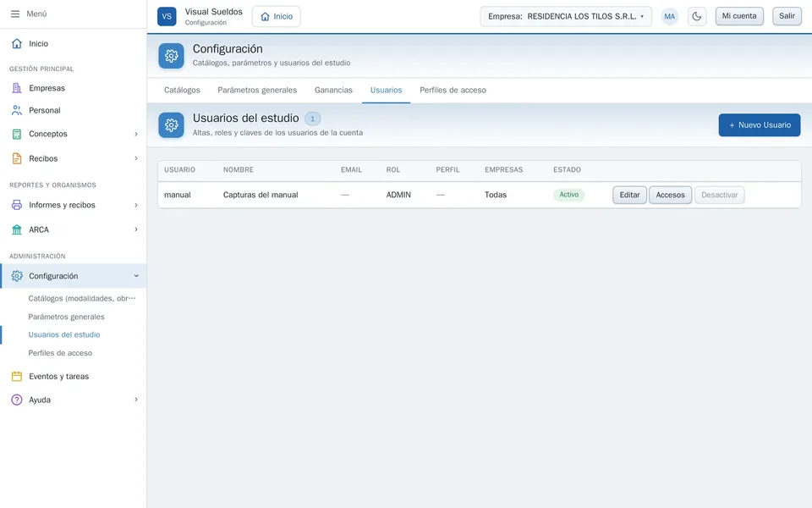The height and width of the screenshot is (508, 812).
Task: Click the Ayuda question mark icon
Action: 17,400
